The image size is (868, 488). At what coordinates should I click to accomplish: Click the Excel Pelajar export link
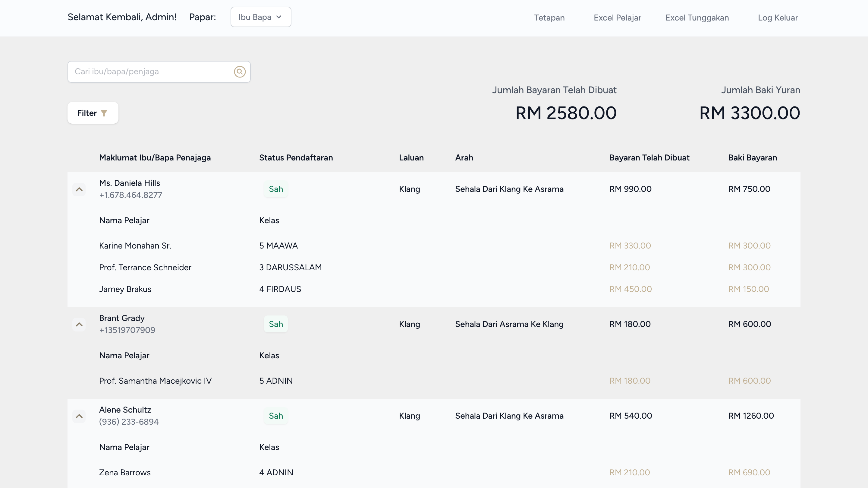(617, 17)
